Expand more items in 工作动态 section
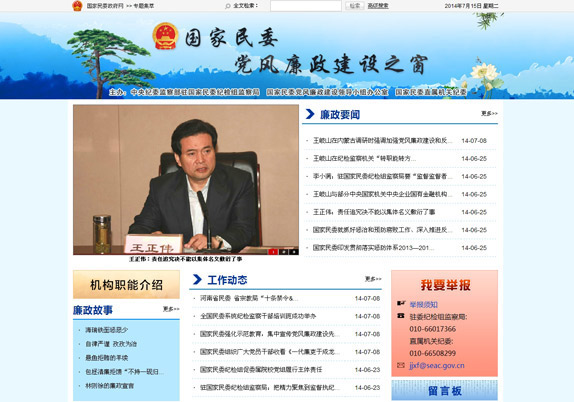574x402 pixels. (373, 279)
